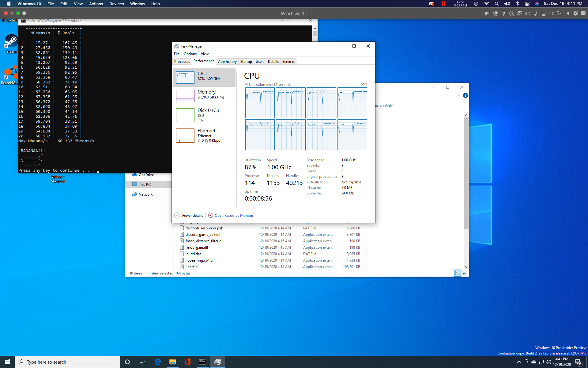Click the Windows Start button

(7, 362)
